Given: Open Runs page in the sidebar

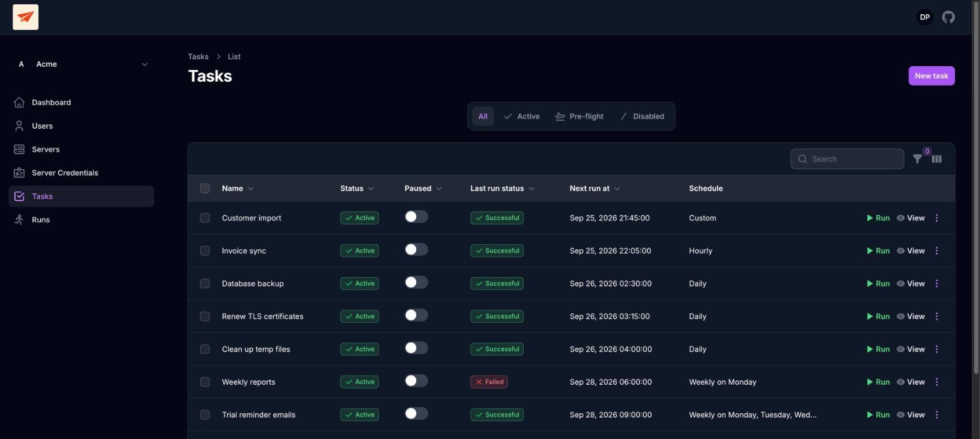Looking at the screenshot, I should 81,220.
